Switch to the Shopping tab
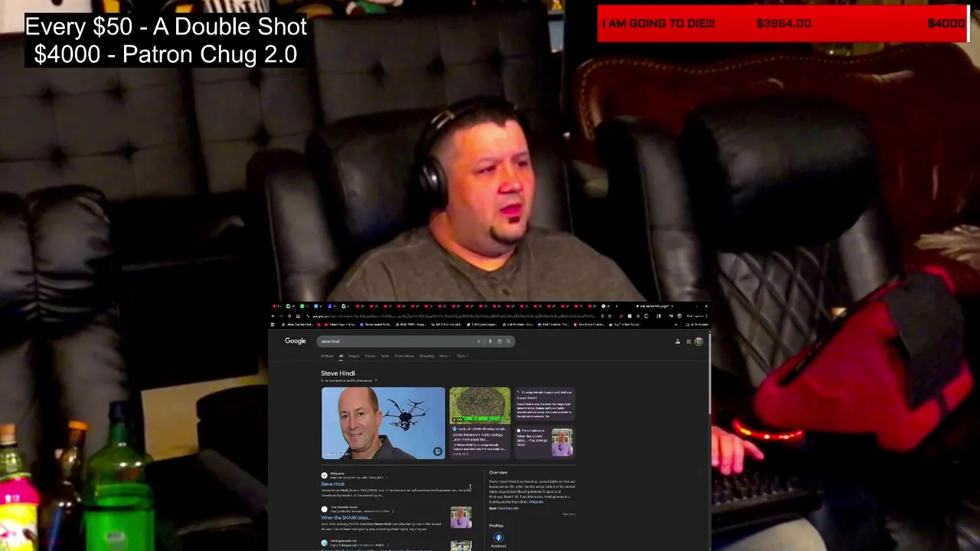The height and width of the screenshot is (551, 980). pyautogui.click(x=426, y=356)
